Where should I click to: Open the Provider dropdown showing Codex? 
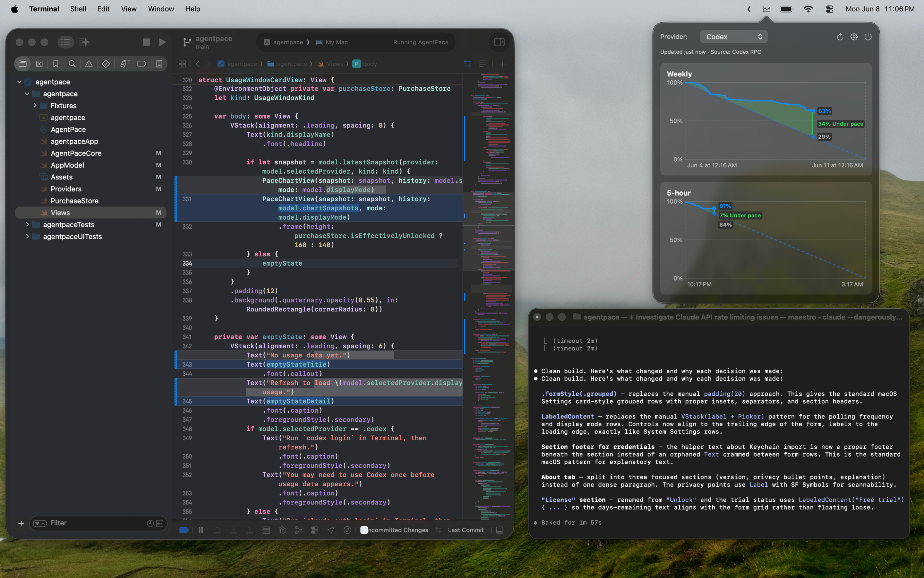(733, 37)
